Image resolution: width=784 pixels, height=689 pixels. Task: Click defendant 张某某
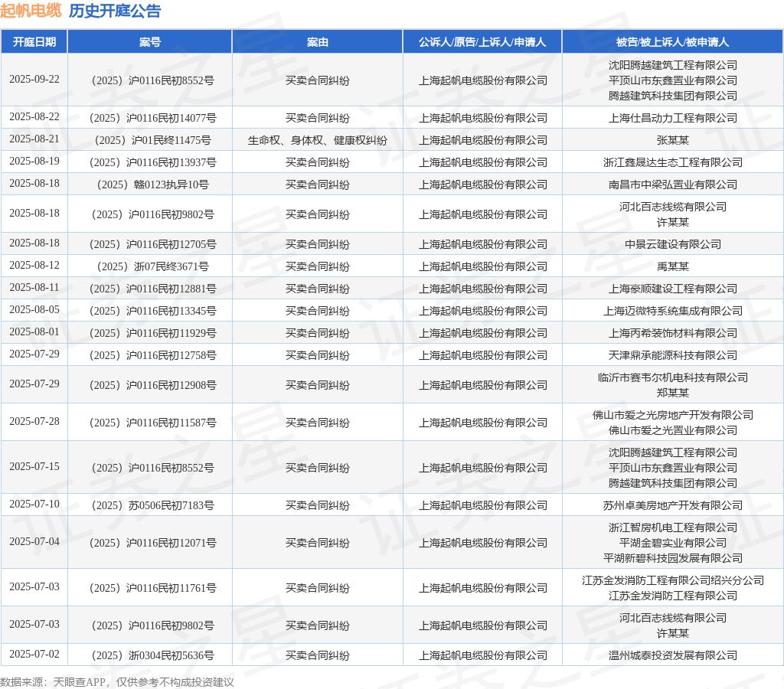click(672, 141)
